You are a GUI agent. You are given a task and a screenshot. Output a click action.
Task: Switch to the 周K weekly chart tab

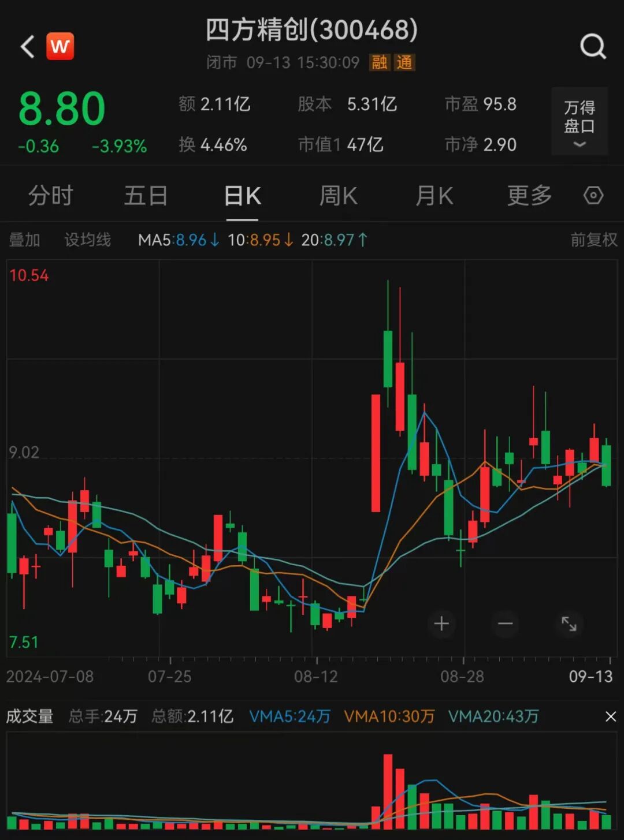pyautogui.click(x=338, y=196)
